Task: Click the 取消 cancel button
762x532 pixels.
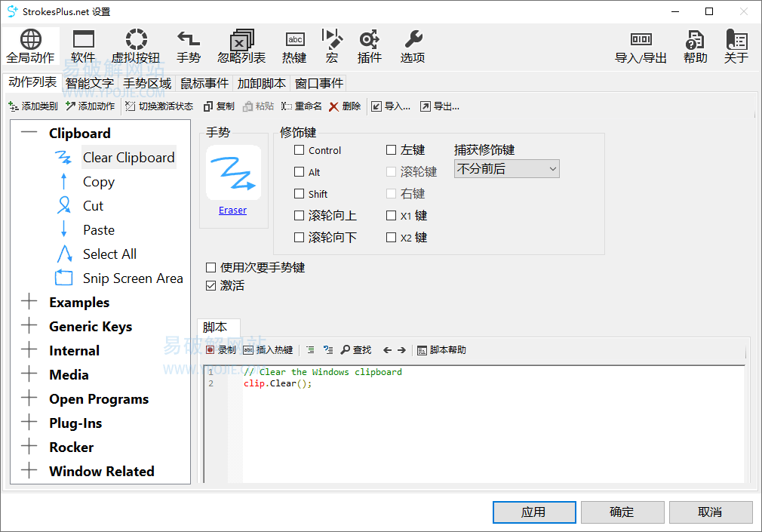Action: pyautogui.click(x=711, y=512)
